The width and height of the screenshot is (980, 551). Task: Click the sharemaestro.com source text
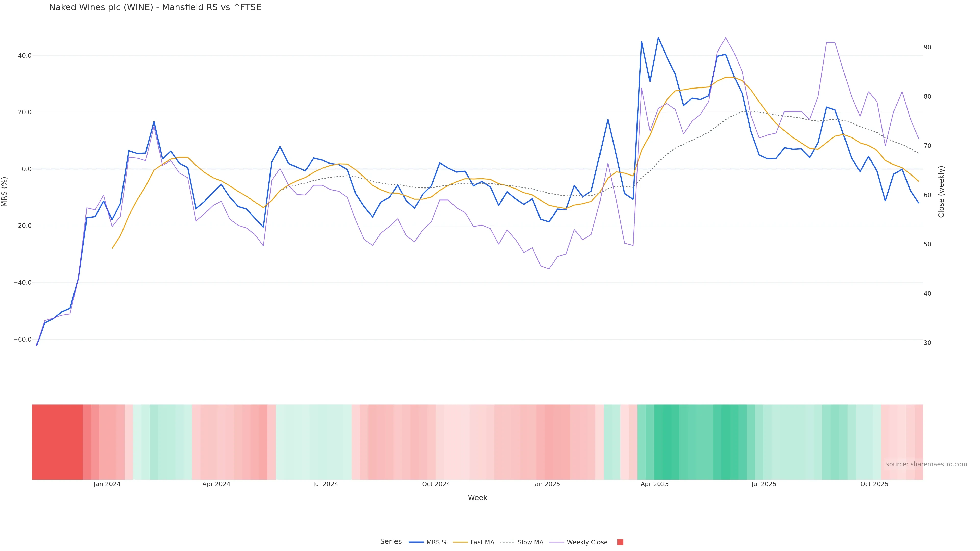point(926,464)
